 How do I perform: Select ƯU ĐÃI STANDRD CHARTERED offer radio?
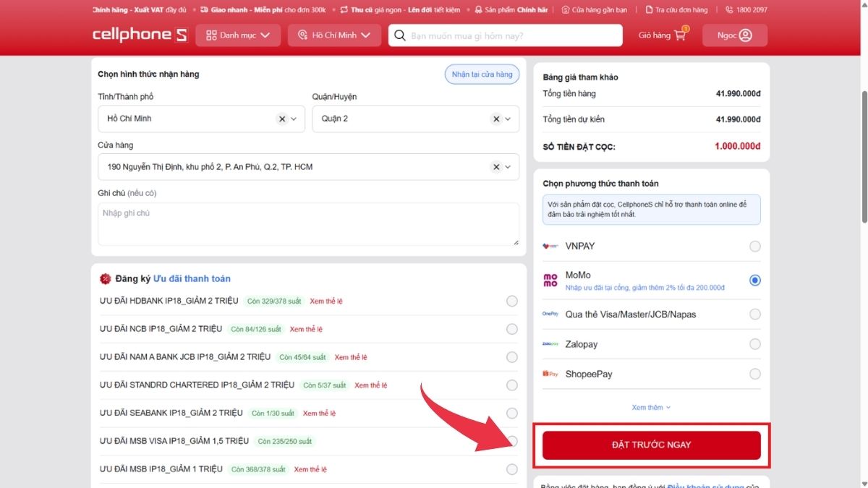pyautogui.click(x=512, y=385)
